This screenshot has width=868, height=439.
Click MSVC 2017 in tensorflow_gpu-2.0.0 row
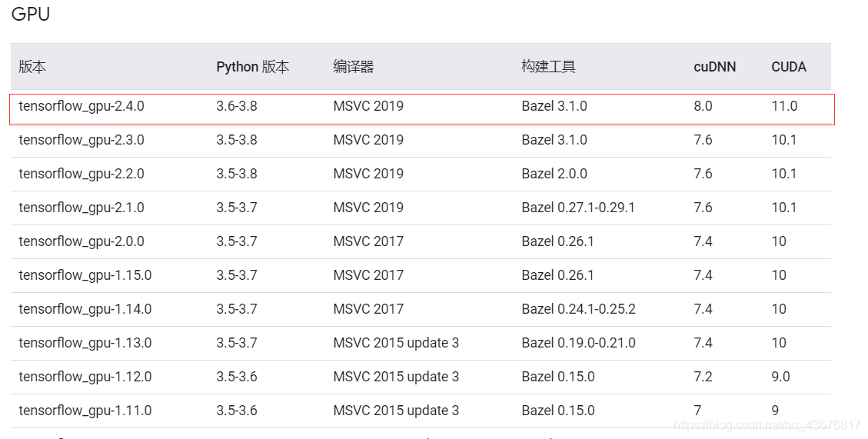[368, 241]
